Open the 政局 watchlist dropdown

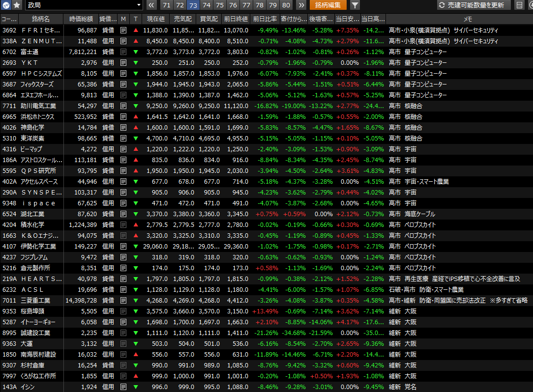point(84,5)
